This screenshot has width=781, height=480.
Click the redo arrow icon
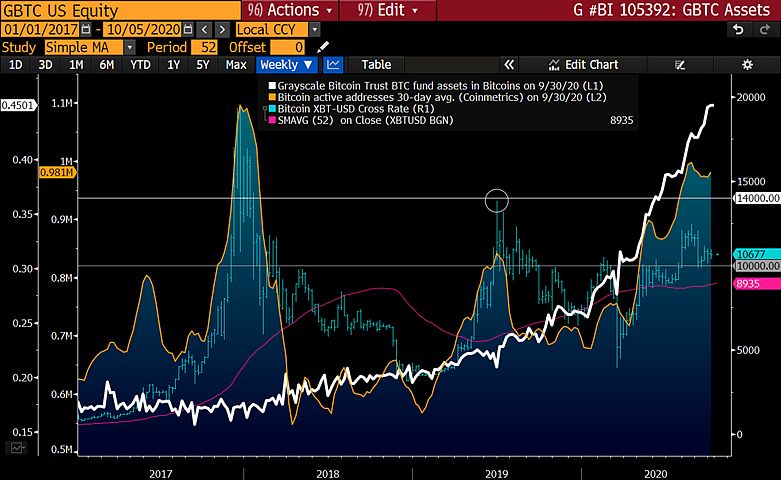[765, 30]
